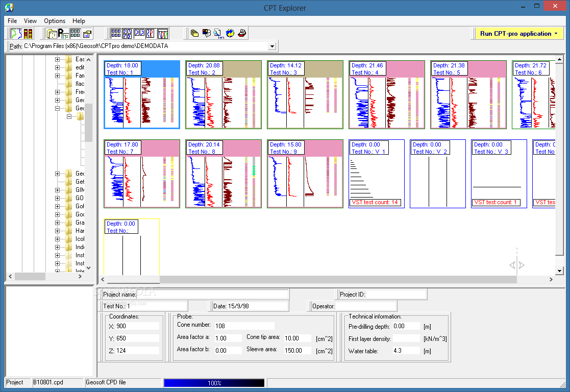Click the Project name field
This screenshot has width=570, height=392.
pos(213,295)
